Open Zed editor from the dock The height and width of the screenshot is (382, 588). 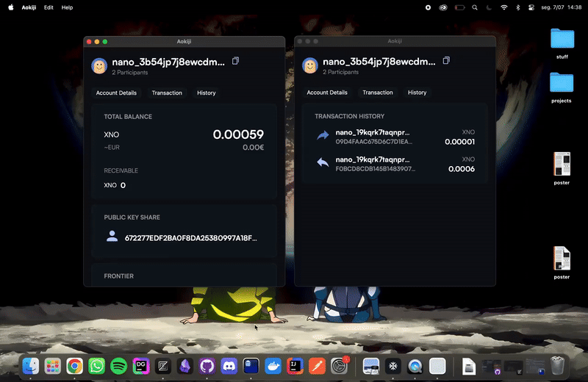(162, 366)
